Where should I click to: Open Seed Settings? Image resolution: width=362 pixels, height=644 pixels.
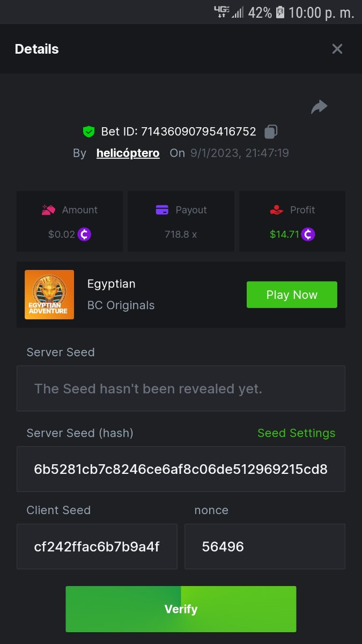tap(296, 433)
